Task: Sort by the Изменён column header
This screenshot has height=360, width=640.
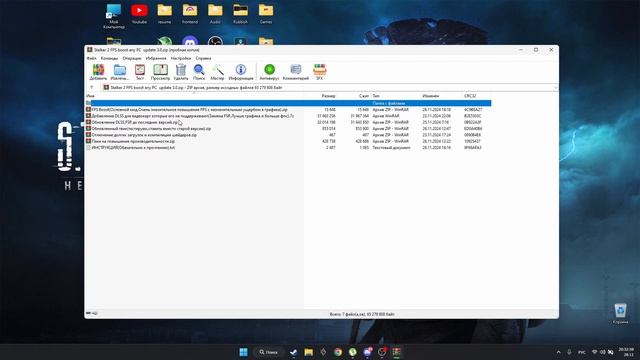Action: [431, 96]
